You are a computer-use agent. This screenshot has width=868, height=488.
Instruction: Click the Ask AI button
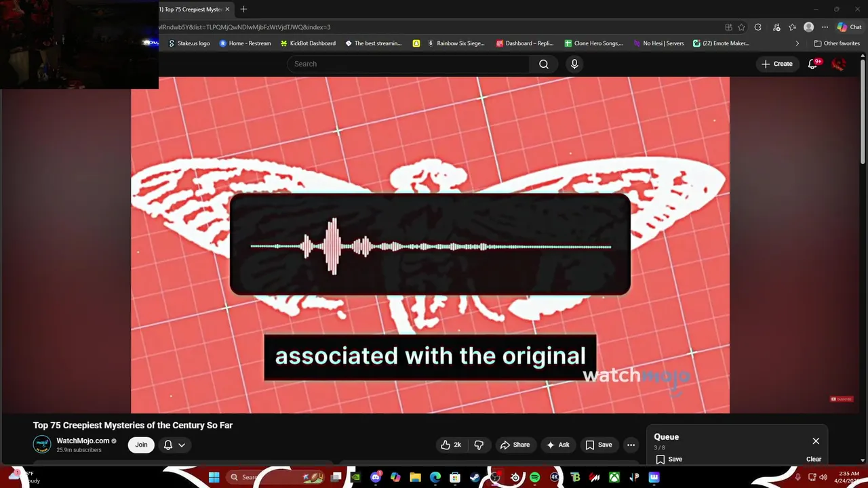[x=558, y=445]
